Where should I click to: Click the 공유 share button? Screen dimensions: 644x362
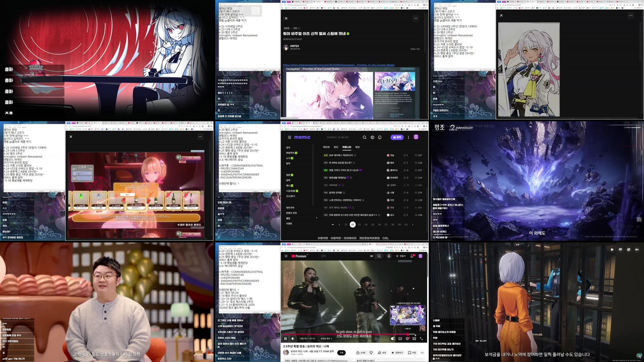(382, 353)
